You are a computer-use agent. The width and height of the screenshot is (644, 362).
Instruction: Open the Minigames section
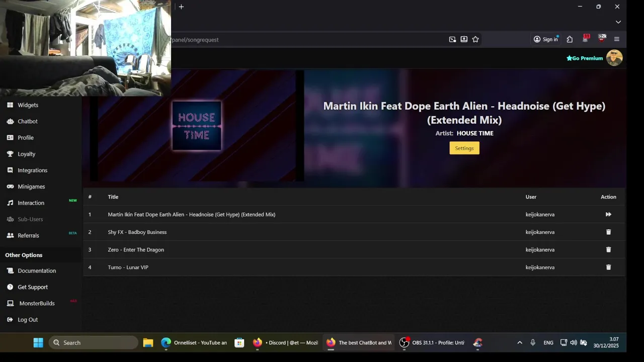tap(31, 187)
